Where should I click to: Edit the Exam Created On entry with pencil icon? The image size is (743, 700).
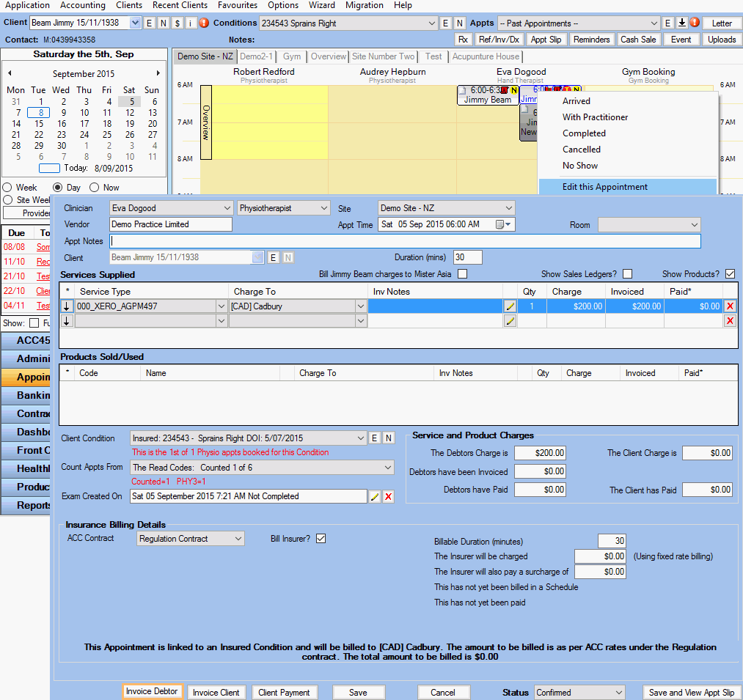[x=376, y=496]
